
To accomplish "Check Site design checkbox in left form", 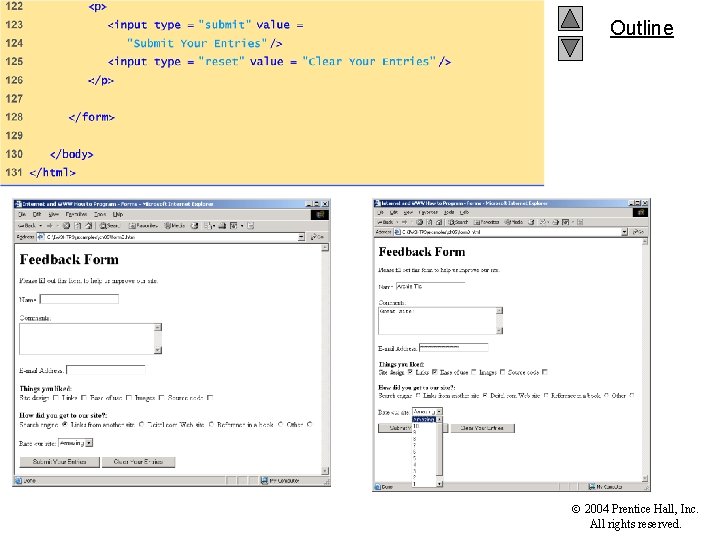I will [56, 398].
